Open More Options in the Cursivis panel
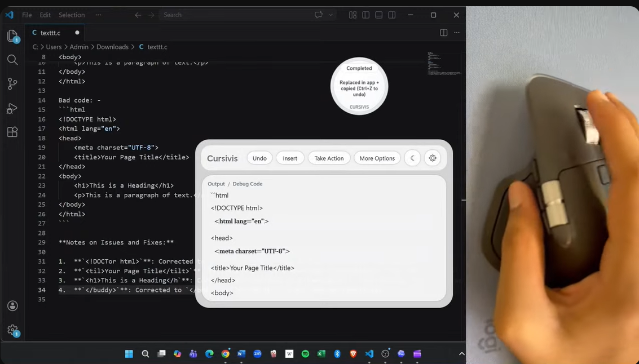The width and height of the screenshot is (639, 364). click(377, 158)
